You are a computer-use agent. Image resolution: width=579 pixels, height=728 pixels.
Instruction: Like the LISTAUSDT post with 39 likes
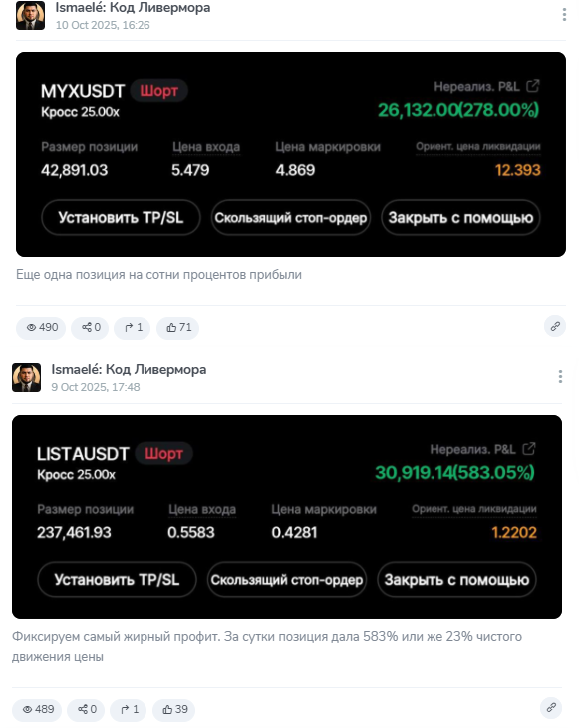174,710
